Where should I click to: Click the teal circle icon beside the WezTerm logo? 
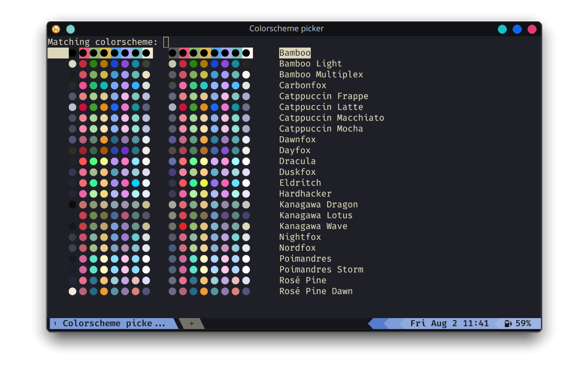click(x=70, y=29)
